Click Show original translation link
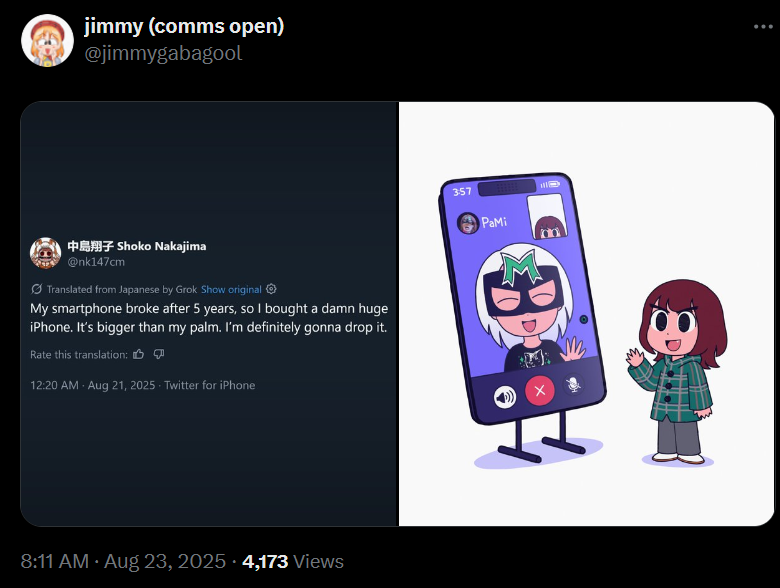Screen dimensions: 780x588 (x=231, y=290)
